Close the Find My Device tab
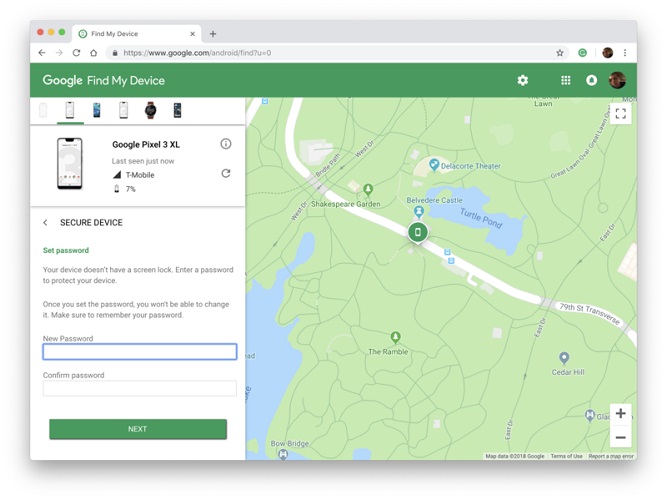667x500 pixels. (x=192, y=34)
